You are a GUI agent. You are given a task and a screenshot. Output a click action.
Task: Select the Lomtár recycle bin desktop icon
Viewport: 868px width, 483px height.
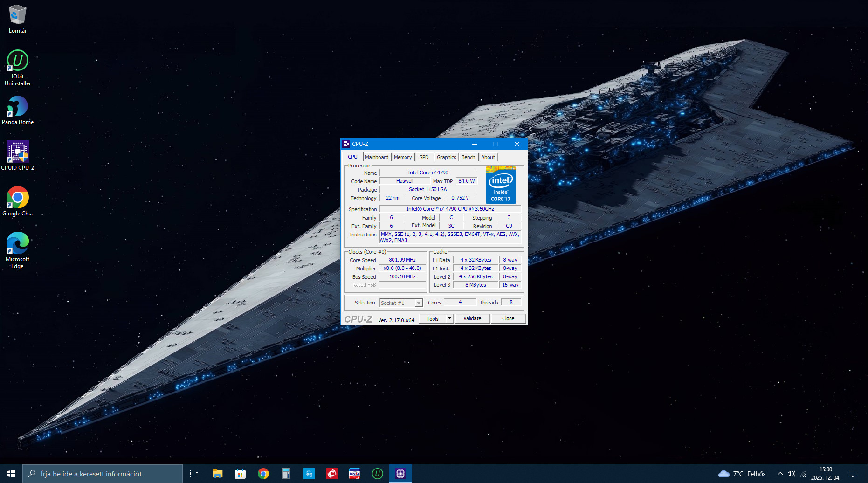click(x=18, y=19)
